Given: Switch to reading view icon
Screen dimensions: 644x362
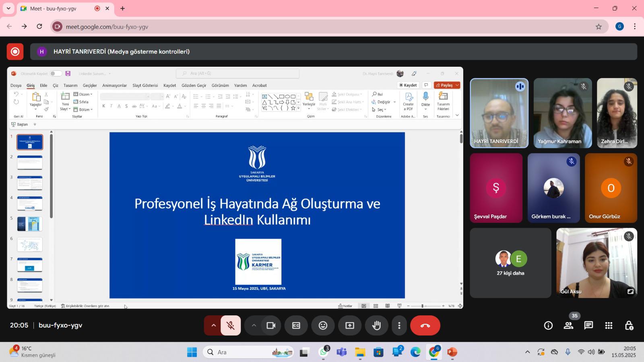Looking at the screenshot, I should [x=387, y=306].
